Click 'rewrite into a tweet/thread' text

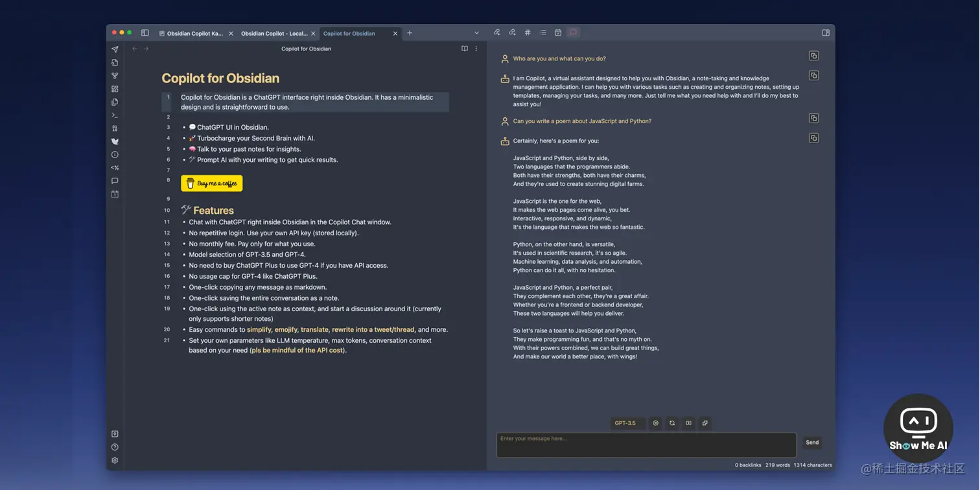[x=373, y=330]
